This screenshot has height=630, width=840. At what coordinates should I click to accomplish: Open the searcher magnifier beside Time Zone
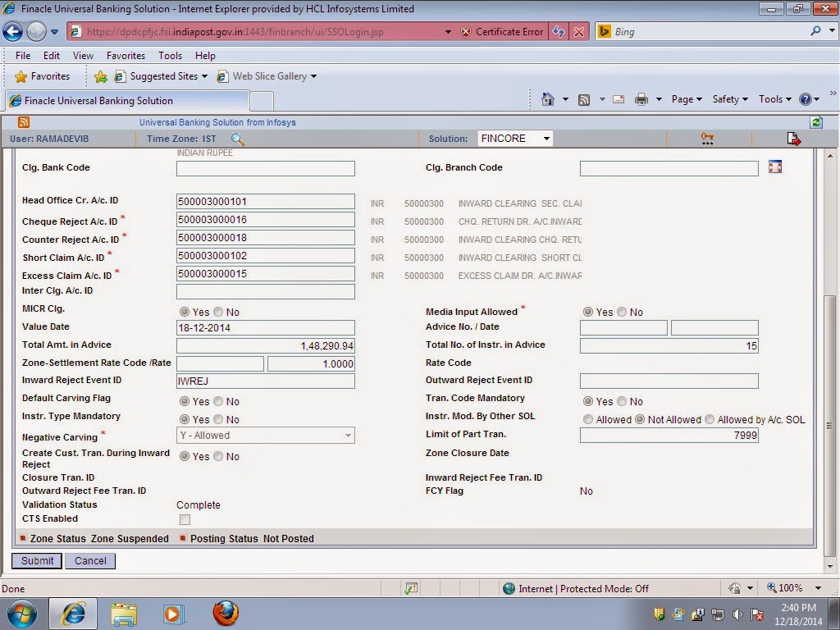pos(237,139)
